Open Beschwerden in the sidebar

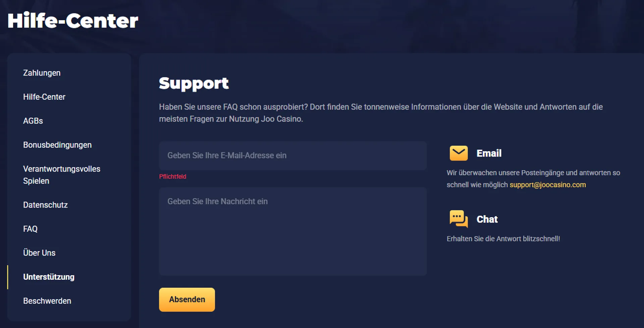pos(47,301)
